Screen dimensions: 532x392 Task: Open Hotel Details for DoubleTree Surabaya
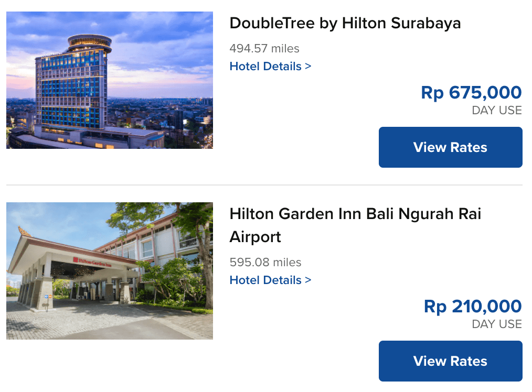270,66
